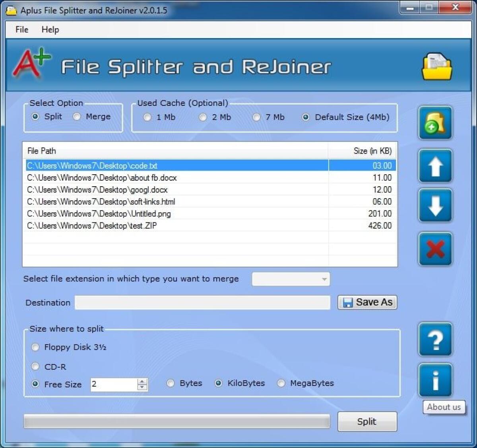The width and height of the screenshot is (477, 448).
Task: Move selected file down with arrow icon
Action: coord(435,205)
